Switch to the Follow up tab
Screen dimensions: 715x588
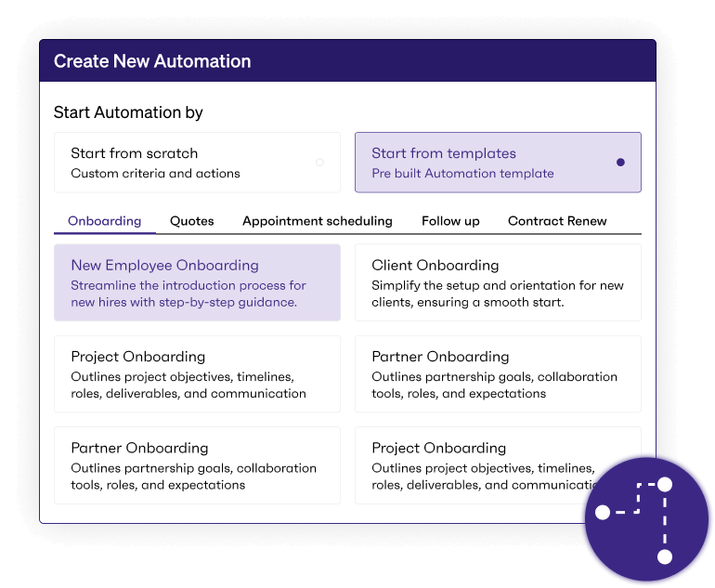450,221
